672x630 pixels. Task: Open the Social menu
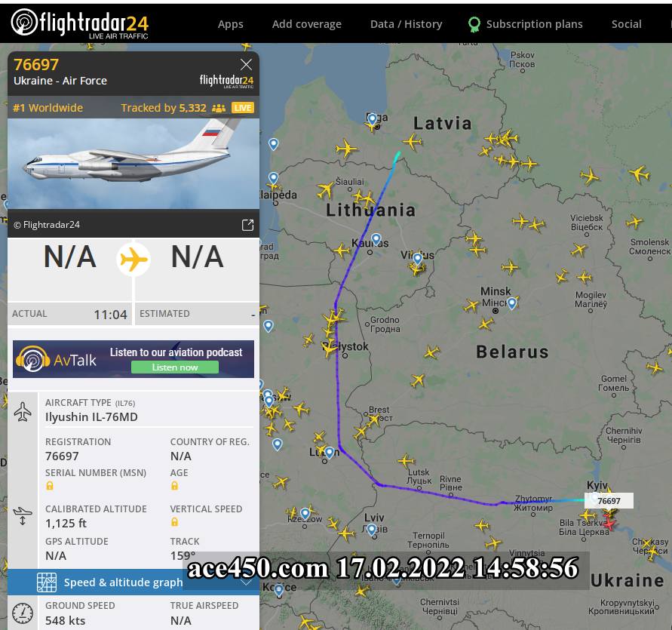[x=626, y=24]
